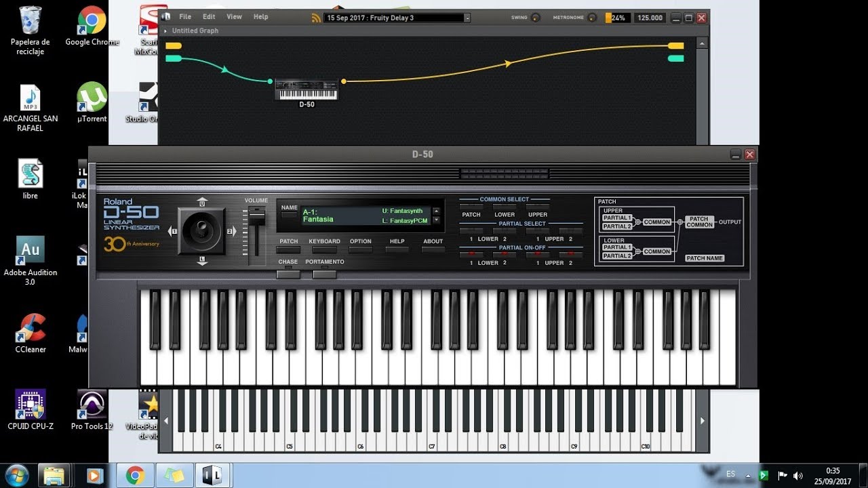Toggle Lower partial 1 on-off

coord(471,255)
